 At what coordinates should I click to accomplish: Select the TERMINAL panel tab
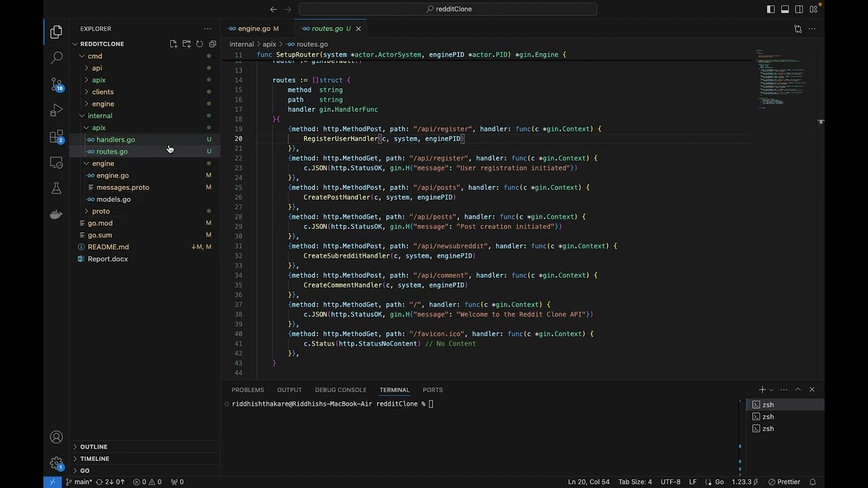click(x=394, y=390)
